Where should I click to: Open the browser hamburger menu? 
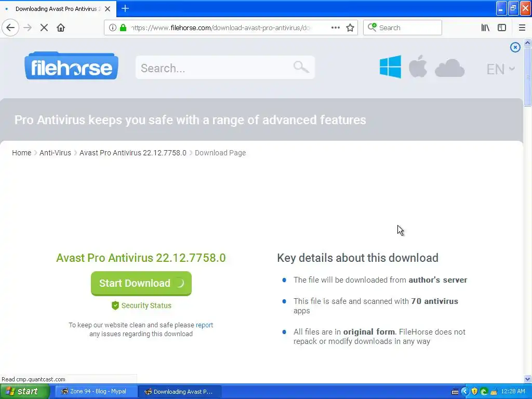(522, 28)
